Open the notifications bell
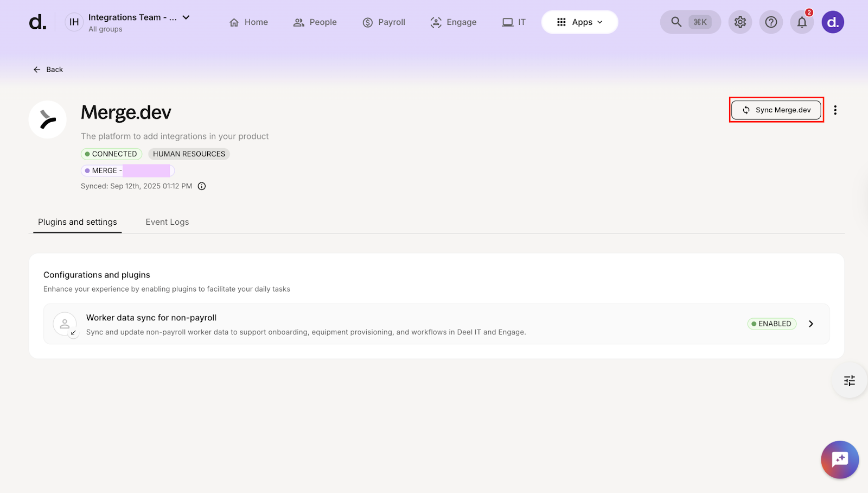Screen dimensions: 868x493 coord(802,22)
